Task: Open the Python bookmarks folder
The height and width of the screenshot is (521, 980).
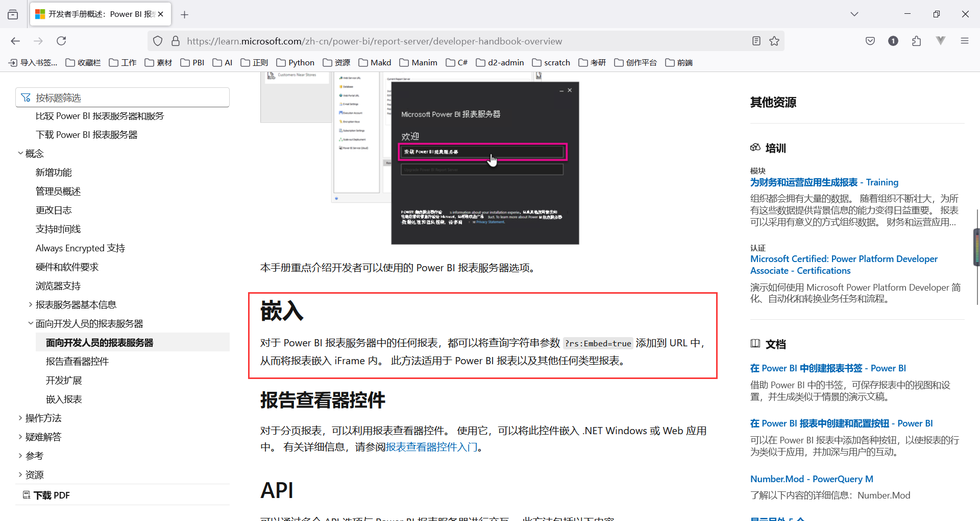Action: [296, 62]
